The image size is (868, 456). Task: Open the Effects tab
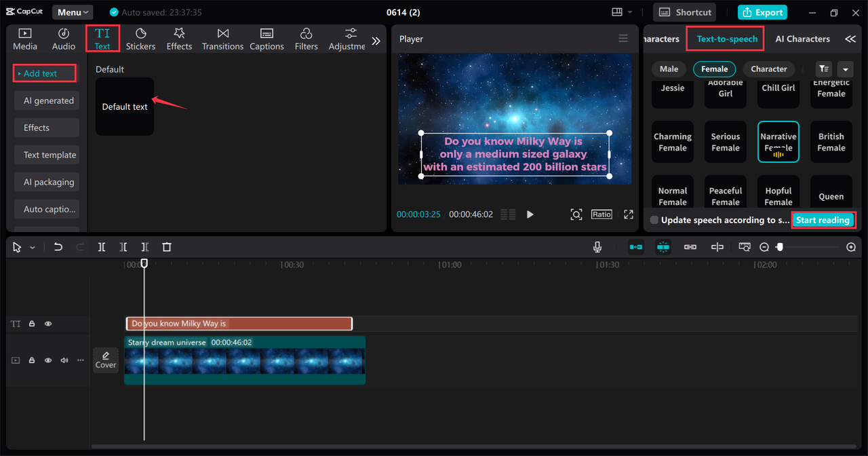point(179,39)
